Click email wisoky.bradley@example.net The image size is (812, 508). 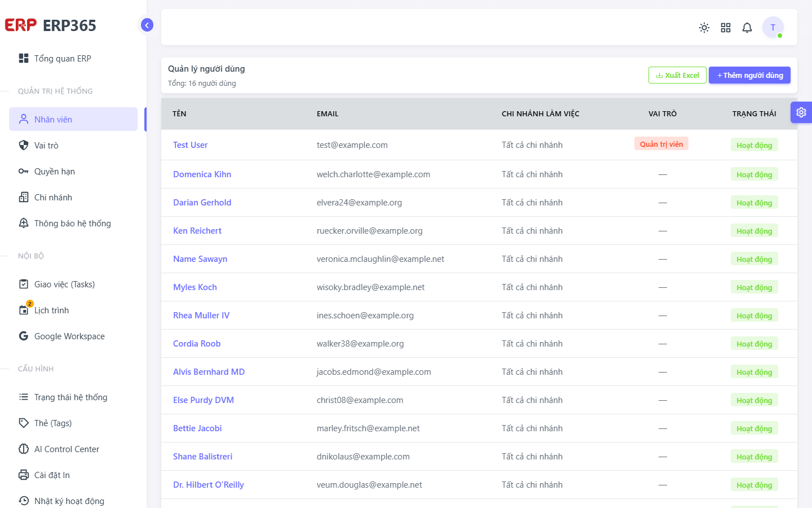(x=370, y=287)
